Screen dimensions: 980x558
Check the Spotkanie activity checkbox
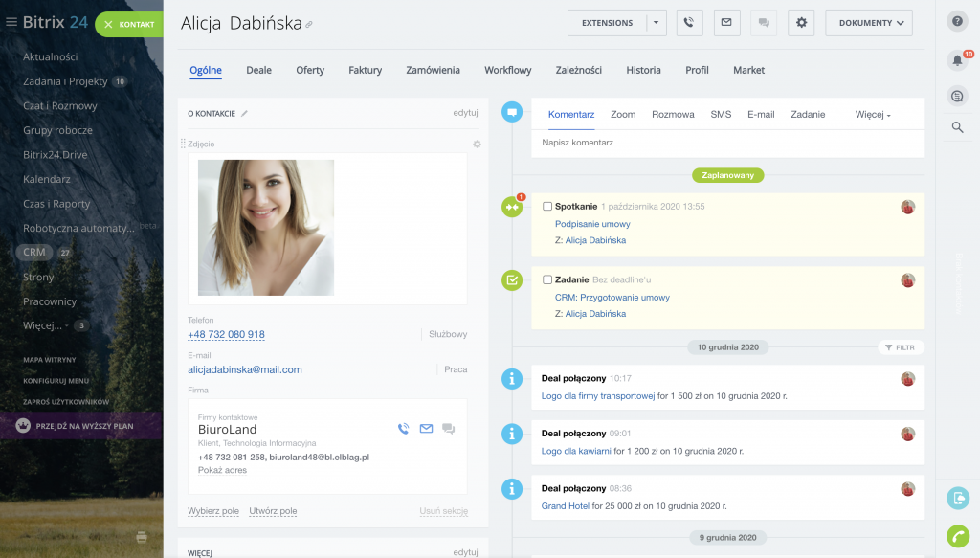pyautogui.click(x=547, y=206)
